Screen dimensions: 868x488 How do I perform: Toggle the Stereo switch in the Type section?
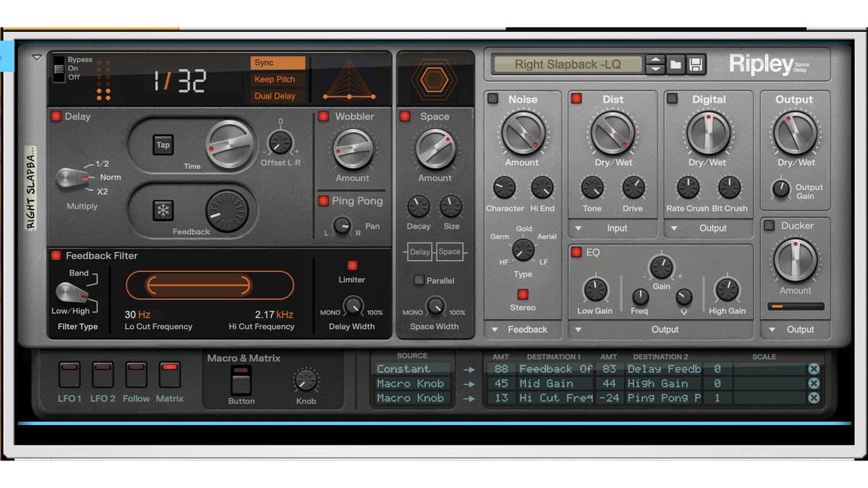[523, 294]
